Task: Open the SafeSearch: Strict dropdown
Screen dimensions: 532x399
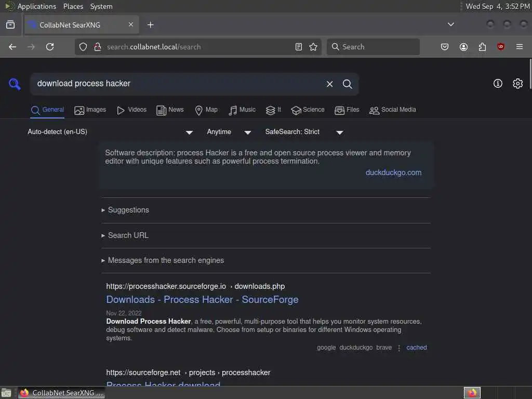Action: point(304,132)
